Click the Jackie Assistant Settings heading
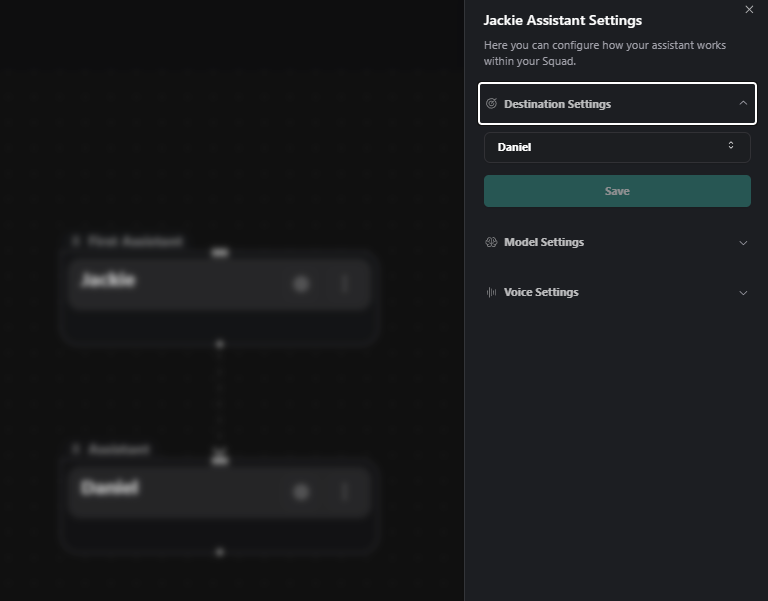The image size is (768, 601). point(562,21)
